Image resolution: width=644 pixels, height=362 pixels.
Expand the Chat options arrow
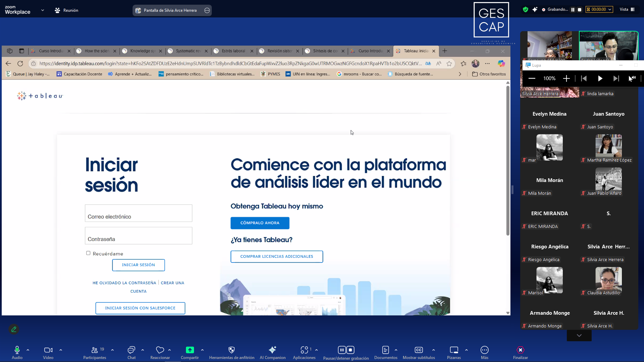coord(143,350)
